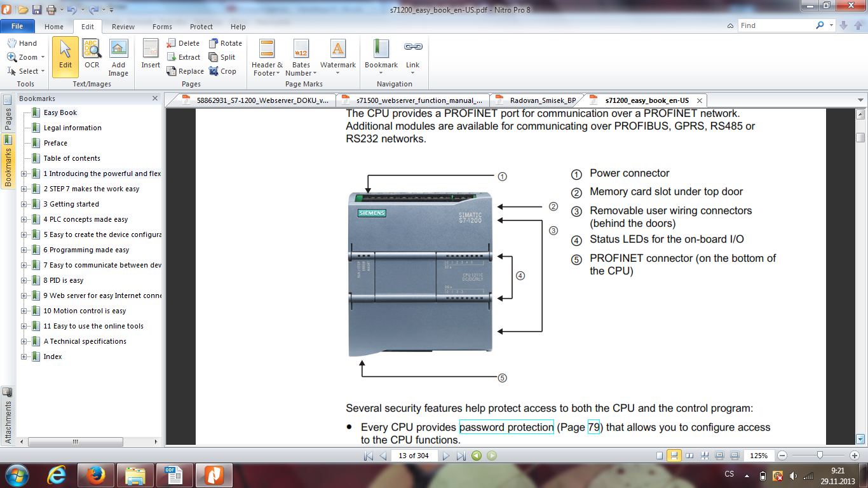Expand '4 PLC concepts made easy' bookmark

(x=24, y=219)
